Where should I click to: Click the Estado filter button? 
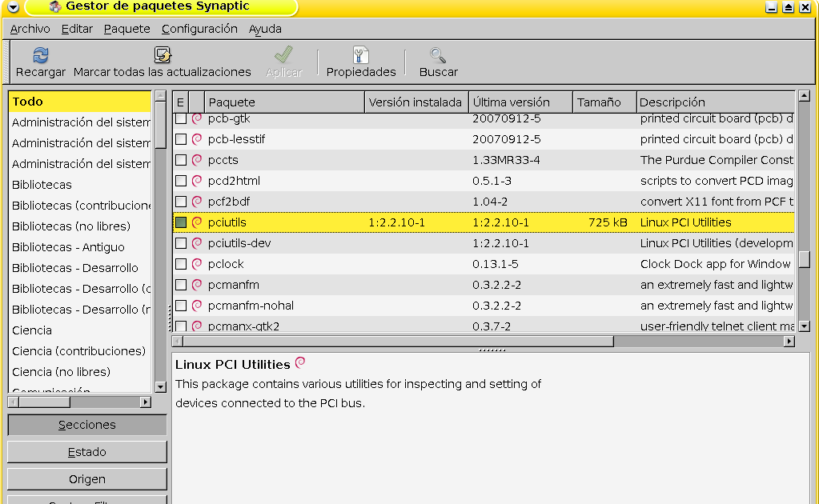pos(87,452)
